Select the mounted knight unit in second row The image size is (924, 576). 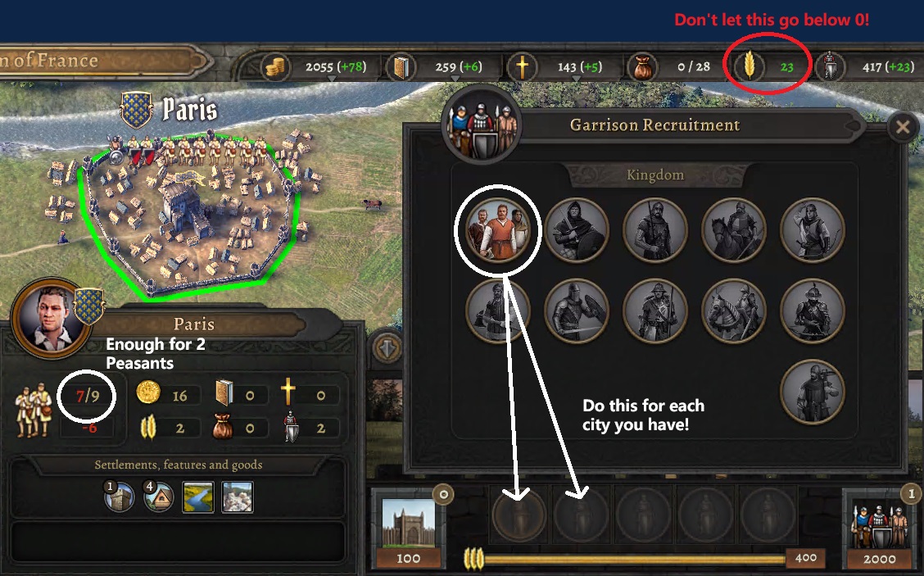pos(734,311)
